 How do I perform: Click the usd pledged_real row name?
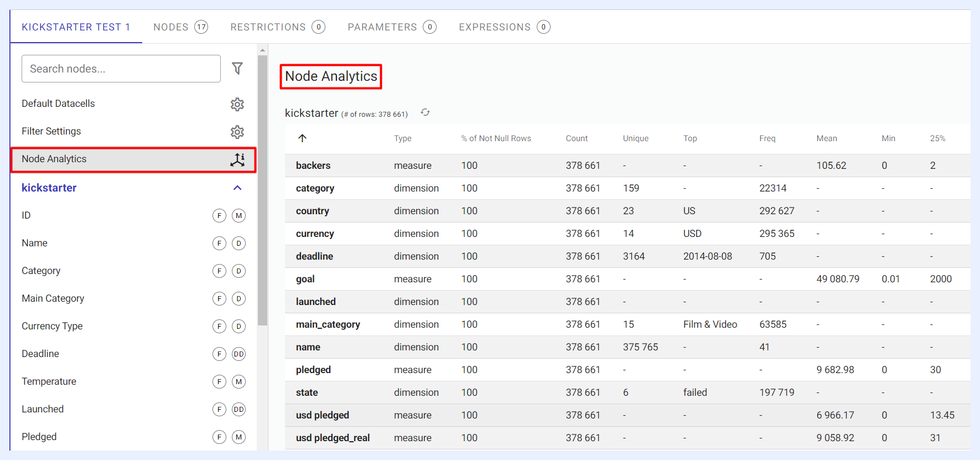(333, 438)
